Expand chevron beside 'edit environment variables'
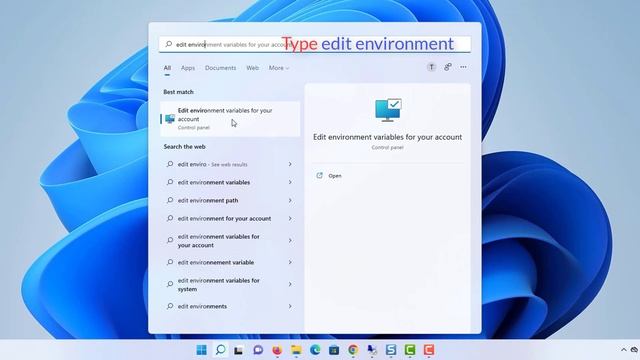Screen dimensions: 640x360 (290, 182)
